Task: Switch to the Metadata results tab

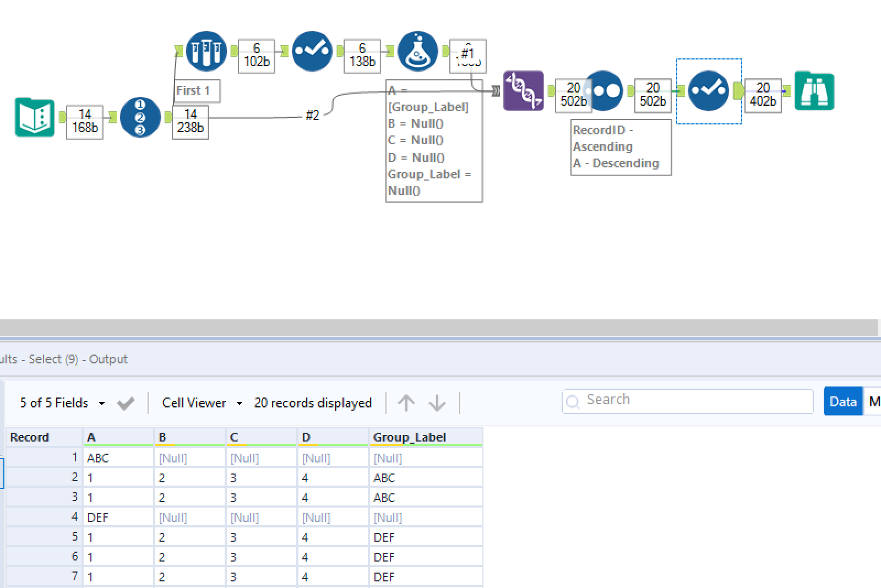Action: [x=874, y=401]
